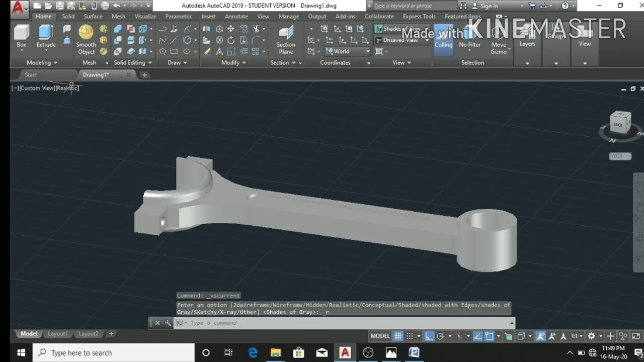Screen dimensions: 644x362
Task: Select the Rotate tool in Modify panel
Action: coord(231,40)
